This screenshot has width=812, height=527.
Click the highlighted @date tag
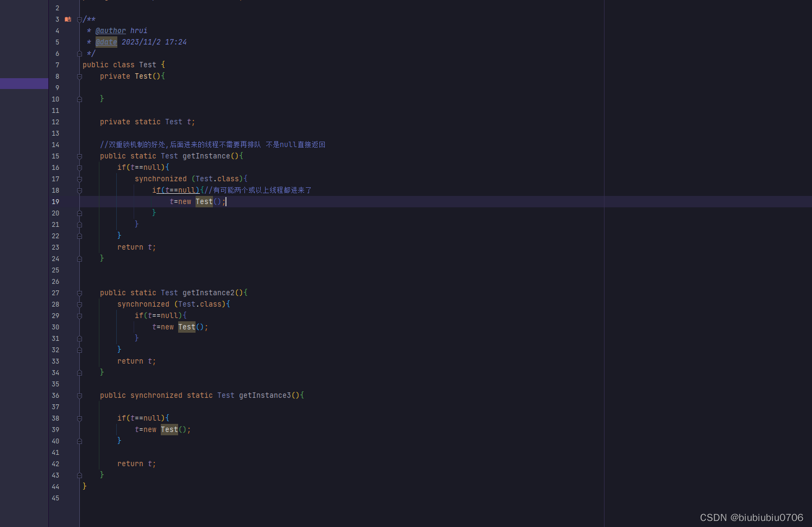[106, 42]
